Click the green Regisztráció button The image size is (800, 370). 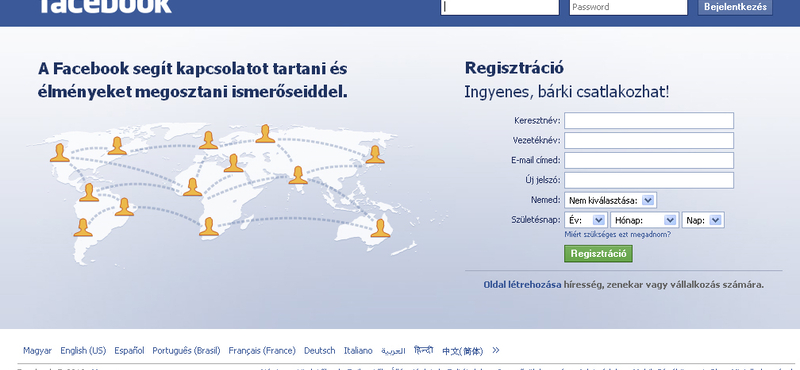click(598, 254)
